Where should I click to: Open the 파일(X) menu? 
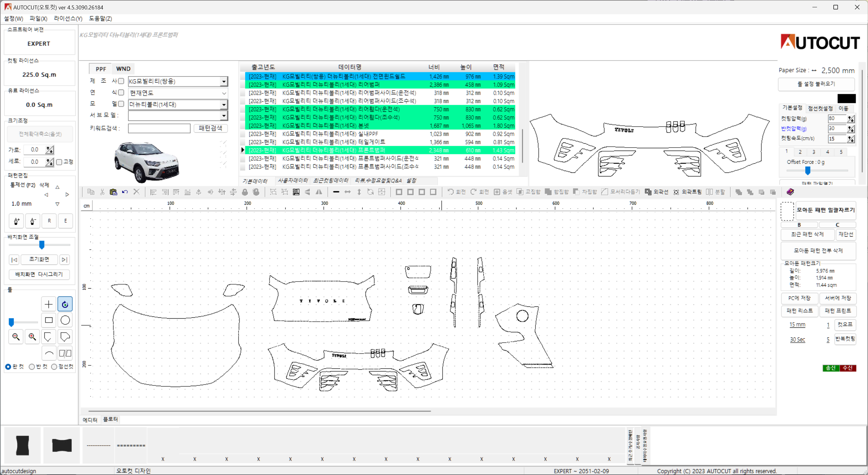click(x=39, y=19)
